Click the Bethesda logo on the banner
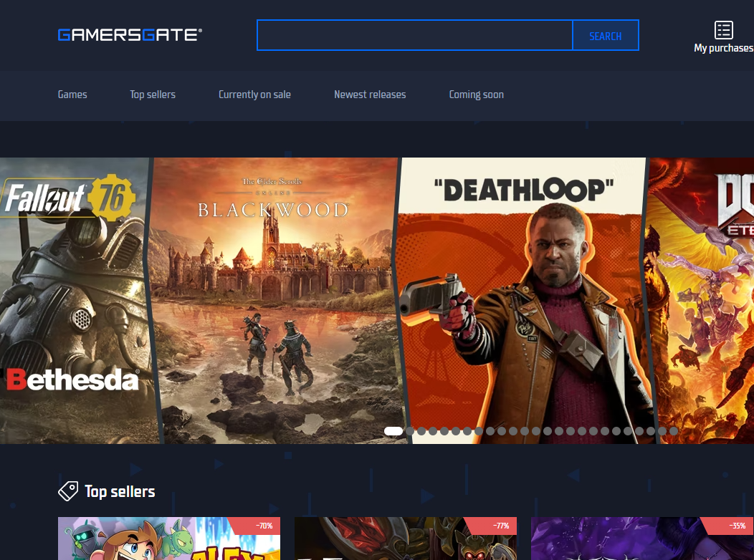754x560 pixels. (x=72, y=380)
